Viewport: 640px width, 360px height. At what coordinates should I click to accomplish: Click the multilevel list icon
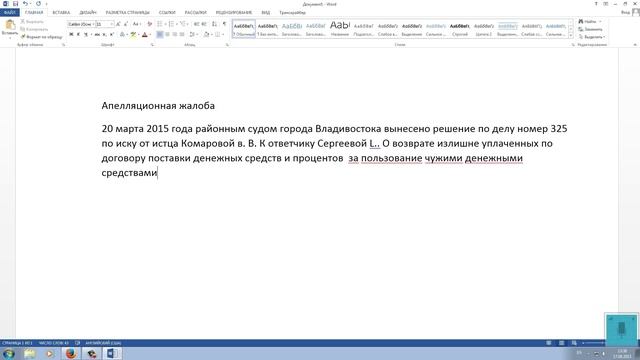click(183, 24)
